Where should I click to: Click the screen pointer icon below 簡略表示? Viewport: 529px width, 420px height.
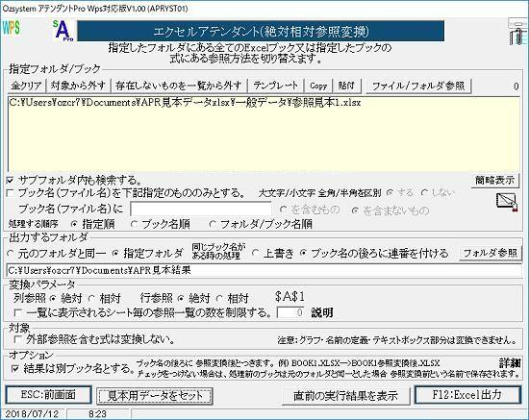click(507, 202)
